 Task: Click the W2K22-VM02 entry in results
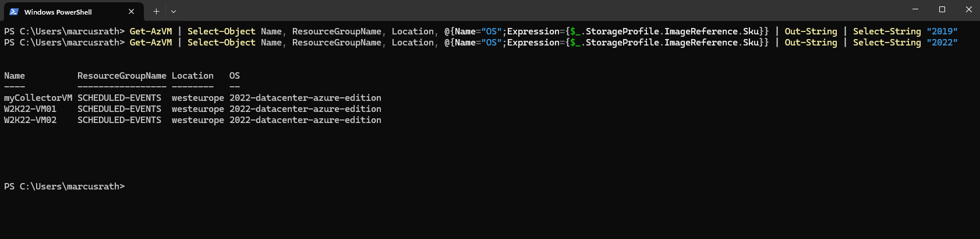pos(30,120)
